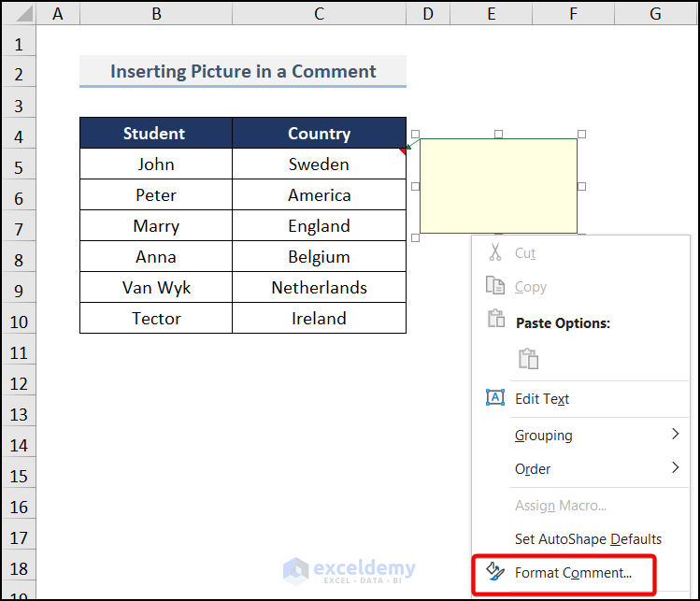The height and width of the screenshot is (601, 700).
Task: Select the Assign Macro menu entry
Action: 560,506
